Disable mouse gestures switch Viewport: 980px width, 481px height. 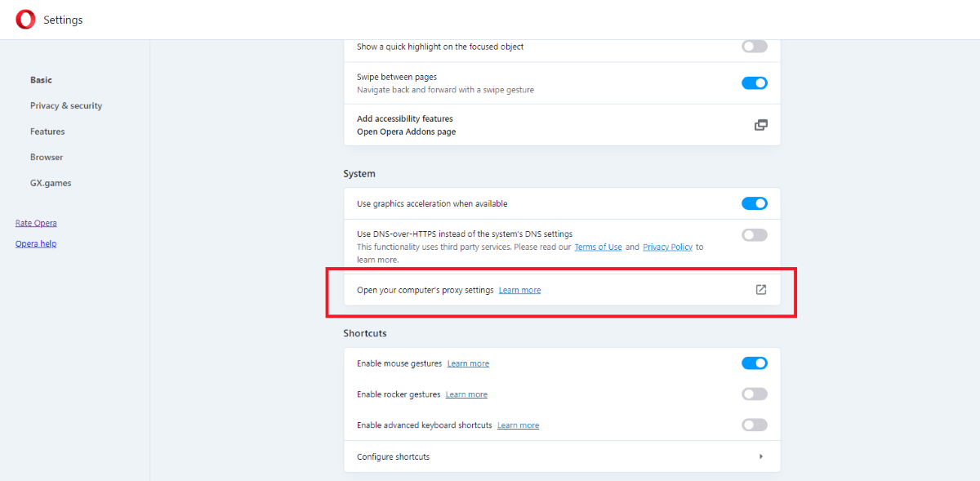(x=755, y=363)
